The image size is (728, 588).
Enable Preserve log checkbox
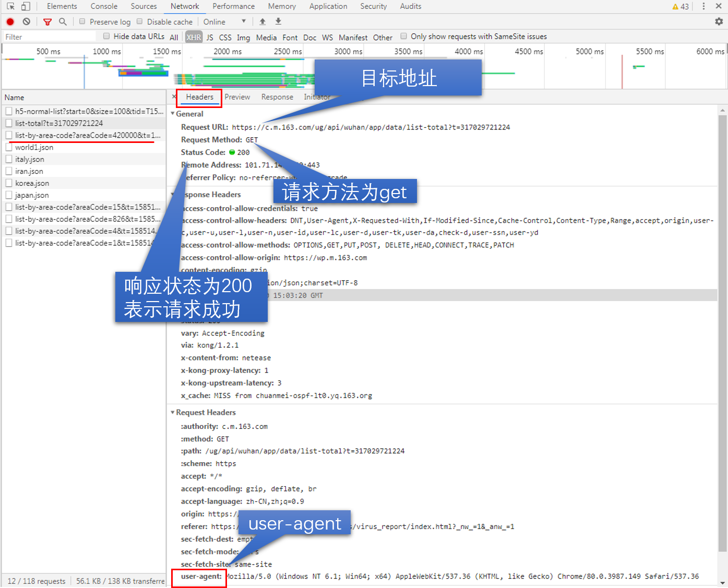coord(82,22)
